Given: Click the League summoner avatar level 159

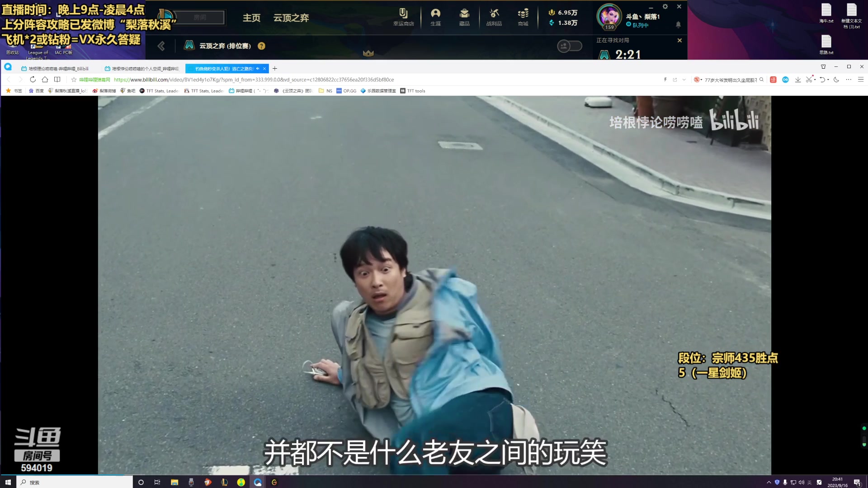Looking at the screenshot, I should point(609,17).
